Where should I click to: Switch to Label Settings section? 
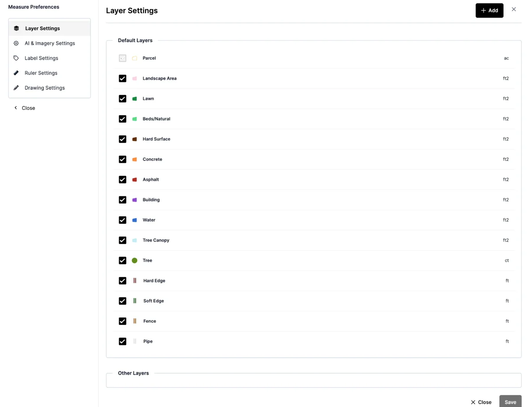41,58
